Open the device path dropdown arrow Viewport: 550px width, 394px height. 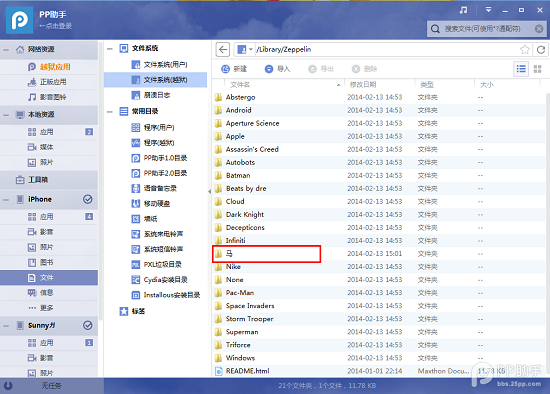click(250, 49)
